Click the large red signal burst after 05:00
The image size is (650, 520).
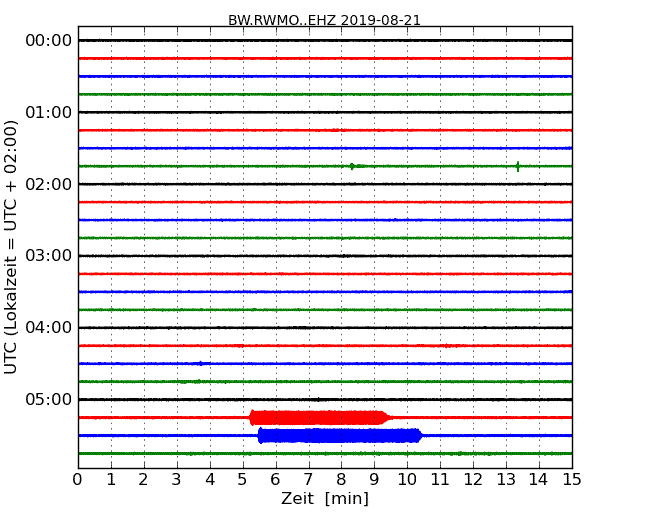[320, 418]
